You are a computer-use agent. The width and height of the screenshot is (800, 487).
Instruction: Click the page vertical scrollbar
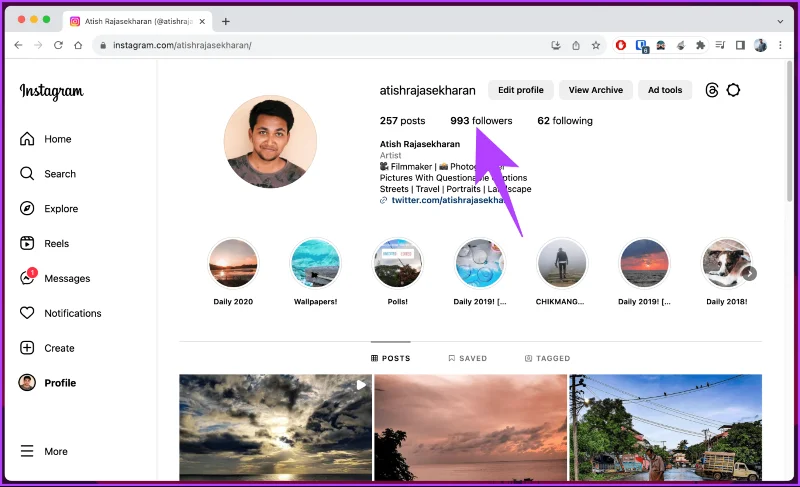(790, 132)
